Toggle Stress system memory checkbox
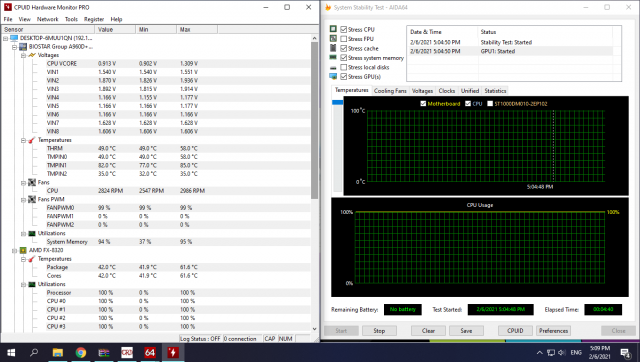This screenshot has width=640, height=362. point(344,58)
